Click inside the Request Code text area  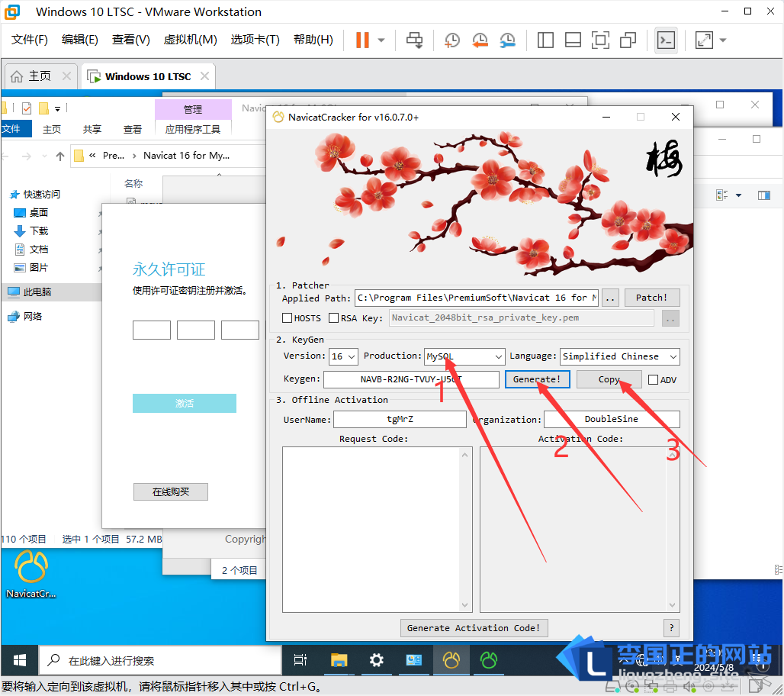(x=371, y=530)
